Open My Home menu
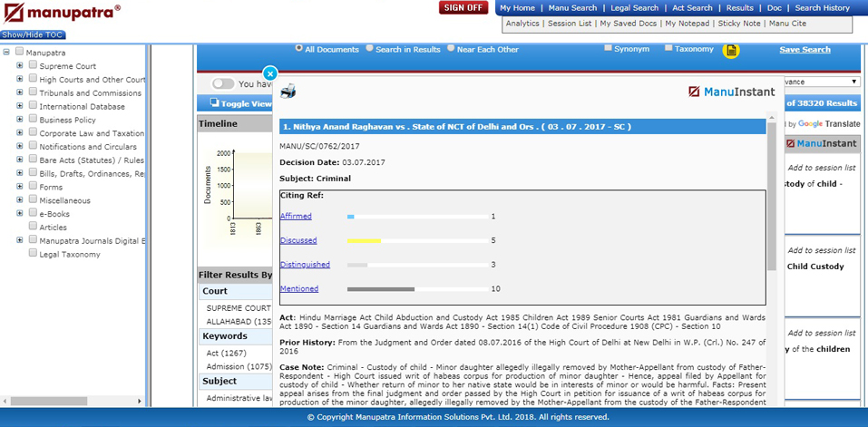The height and width of the screenshot is (427, 868). [517, 8]
